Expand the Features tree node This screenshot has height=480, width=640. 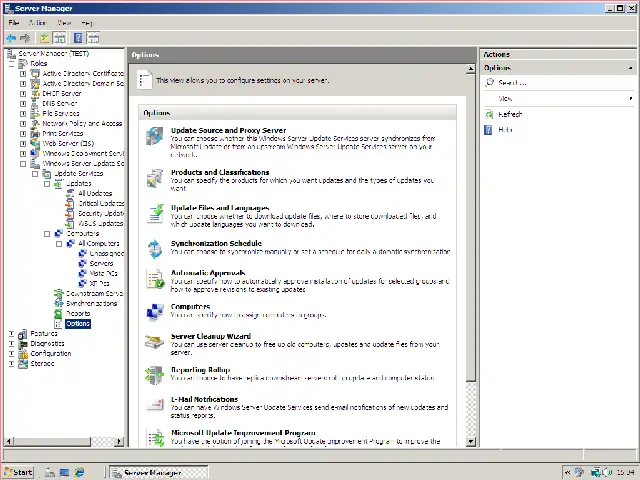(11, 333)
